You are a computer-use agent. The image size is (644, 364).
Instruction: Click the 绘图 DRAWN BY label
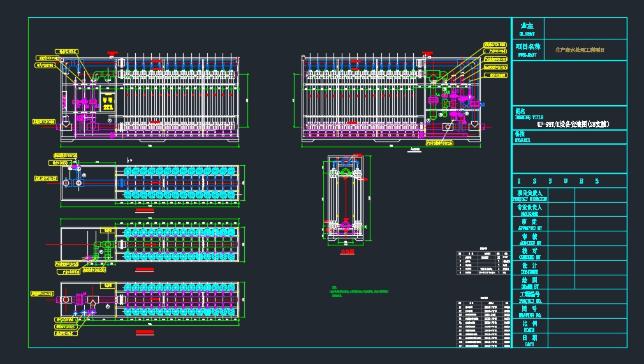point(530,282)
